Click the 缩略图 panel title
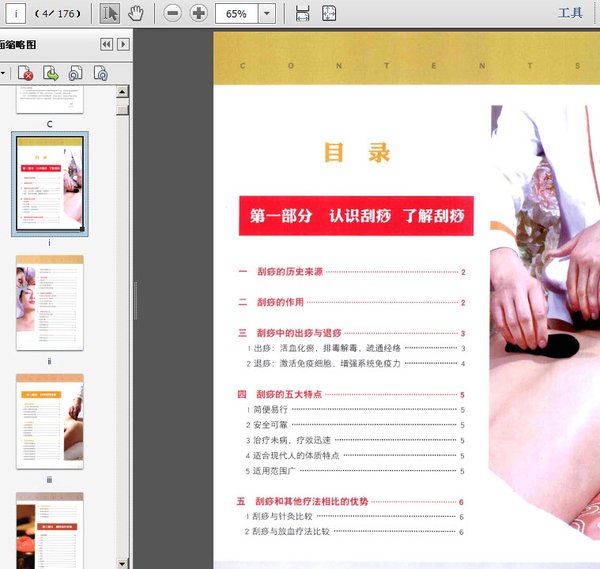The height and width of the screenshot is (569, 600). (x=18, y=45)
